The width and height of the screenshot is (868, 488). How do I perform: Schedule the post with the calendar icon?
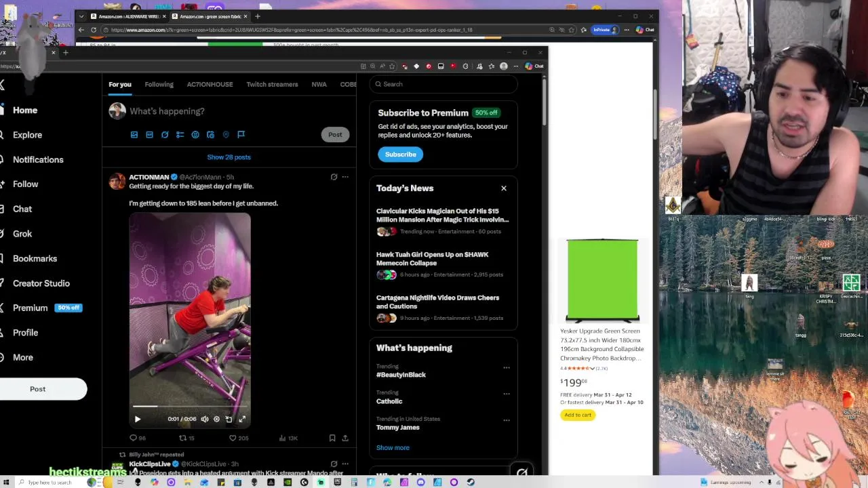[x=210, y=135]
